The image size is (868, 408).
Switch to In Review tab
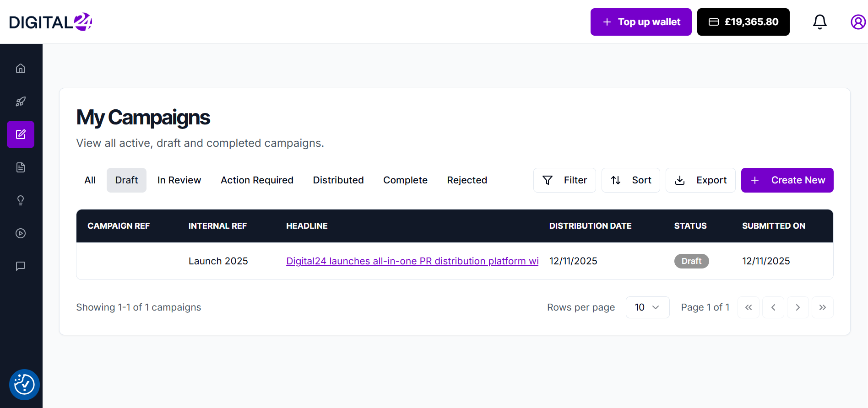(179, 180)
